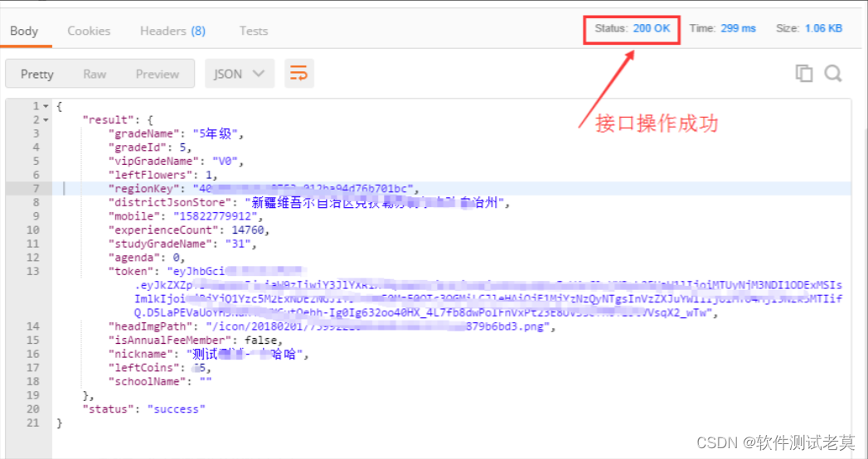This screenshot has width=868, height=459.
Task: Click the 299 ms time value
Action: [739, 28]
